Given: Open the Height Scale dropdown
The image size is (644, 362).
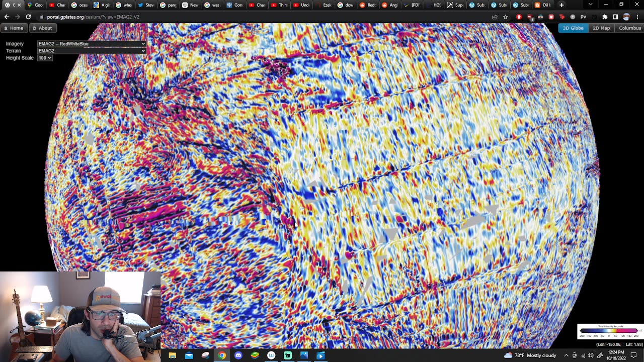Looking at the screenshot, I should coord(45,58).
